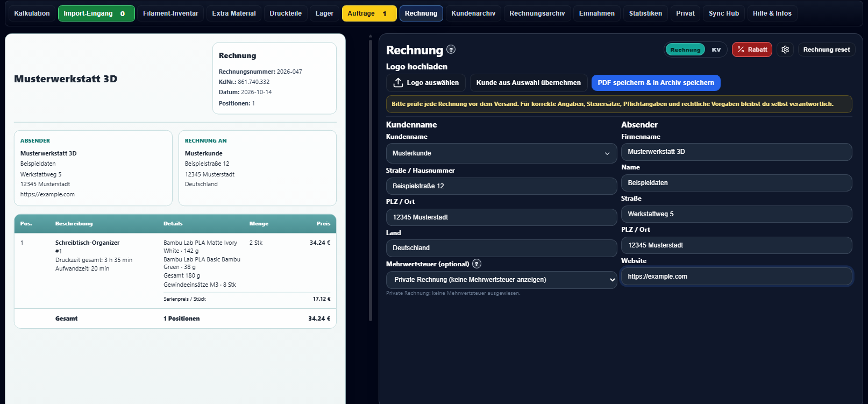Image resolution: width=868 pixels, height=404 pixels.
Task: Click the Schreibtisch-Organizer item in the invoice preview
Action: tap(87, 243)
